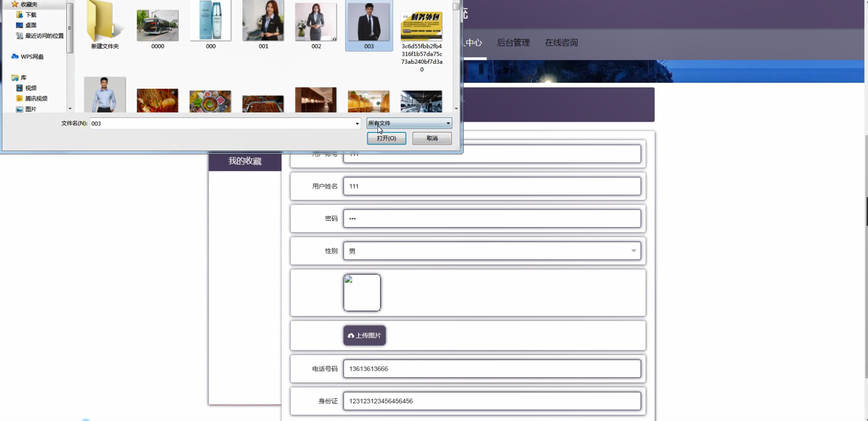Image resolution: width=868 pixels, height=421 pixels.
Task: Select the 财务外包 yellow image file
Action: click(x=421, y=26)
